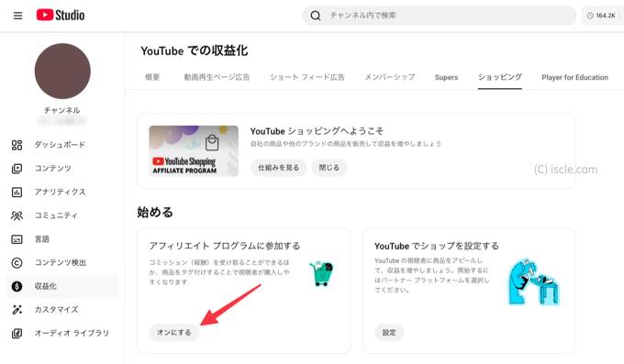This screenshot has height=364, width=624.
Task: Click the アナリティクス analytics chart icon
Action: (17, 193)
